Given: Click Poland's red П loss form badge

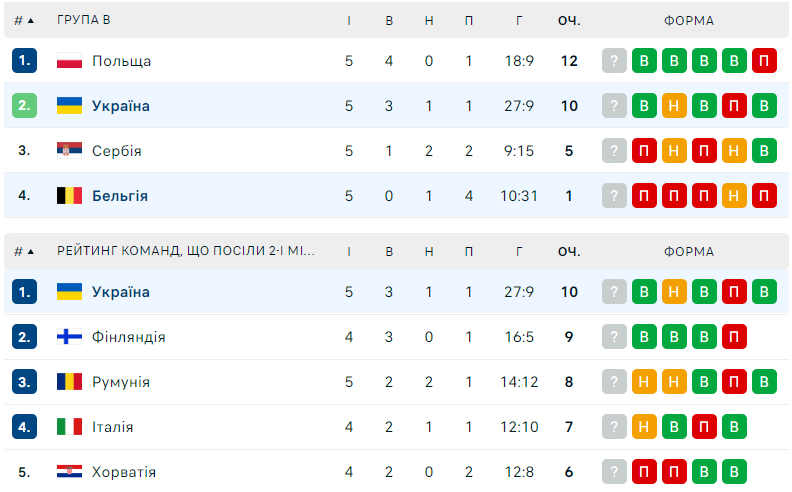Looking at the screenshot, I should pyautogui.click(x=764, y=61).
